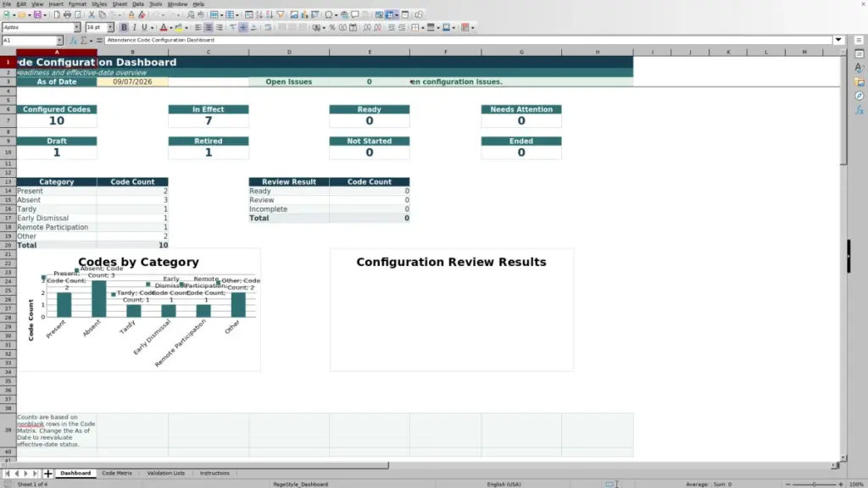This screenshot has width=868, height=488.
Task: Click the Increase Indent icon
Action: tap(392, 27)
